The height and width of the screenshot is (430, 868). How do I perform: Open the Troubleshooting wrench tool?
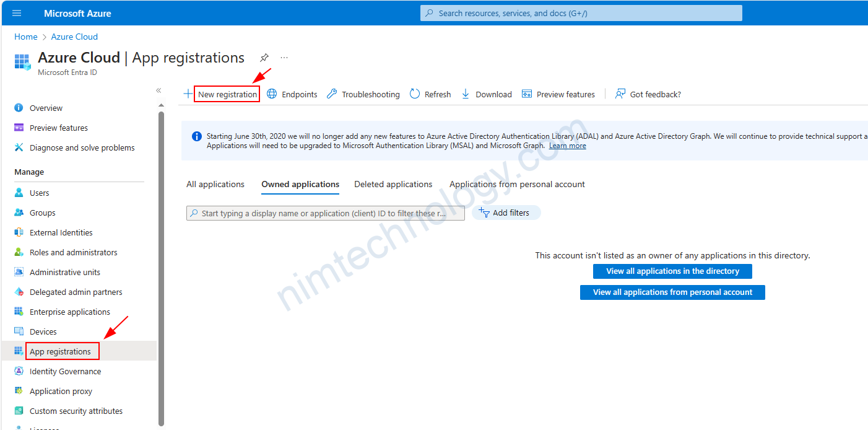click(363, 94)
